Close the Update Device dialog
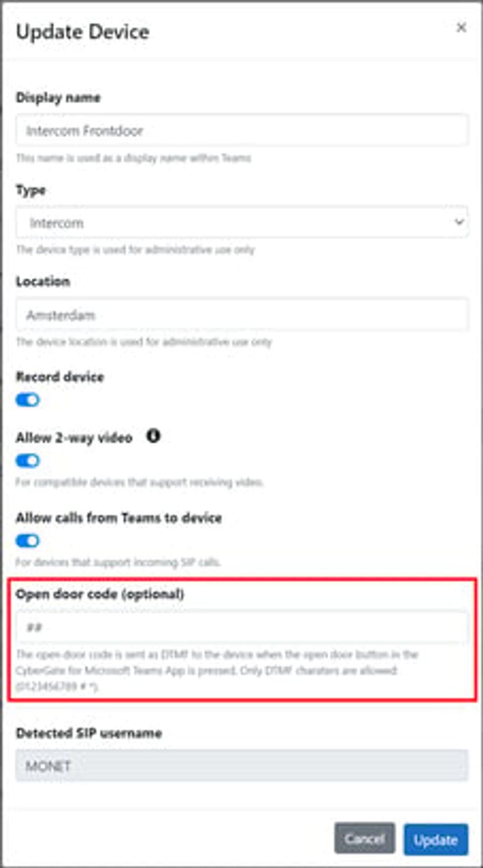Screen dimensions: 483x868 [x=461, y=28]
